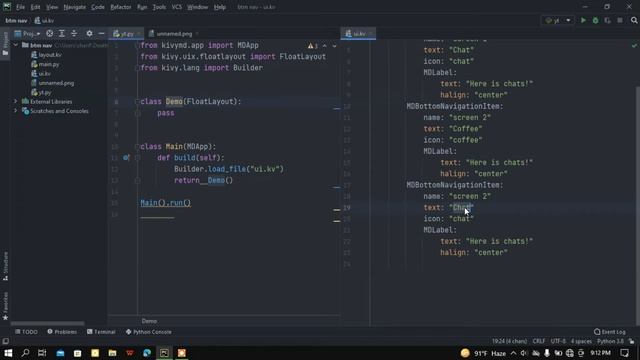The width and height of the screenshot is (640, 360).
Task: Open Search Everywhere magnifier icon
Action: click(634, 20)
